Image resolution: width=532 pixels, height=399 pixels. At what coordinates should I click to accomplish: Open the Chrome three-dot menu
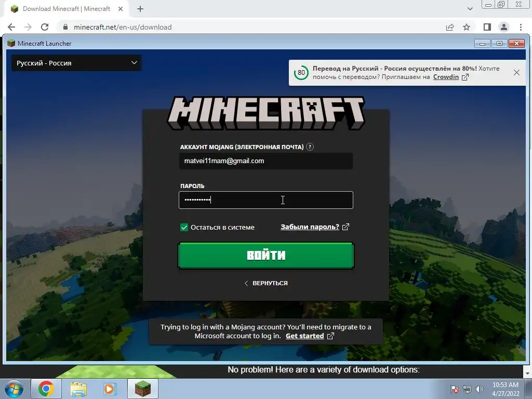click(x=521, y=27)
